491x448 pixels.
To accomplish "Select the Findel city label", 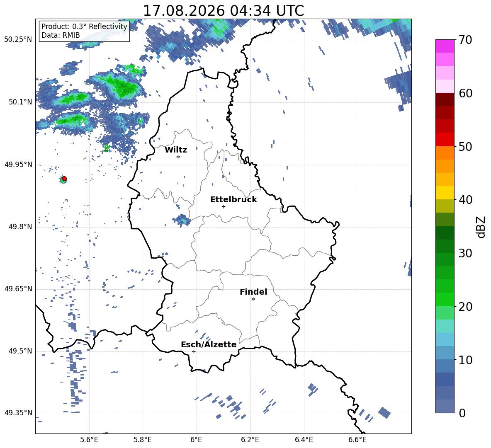I will coord(253,292).
